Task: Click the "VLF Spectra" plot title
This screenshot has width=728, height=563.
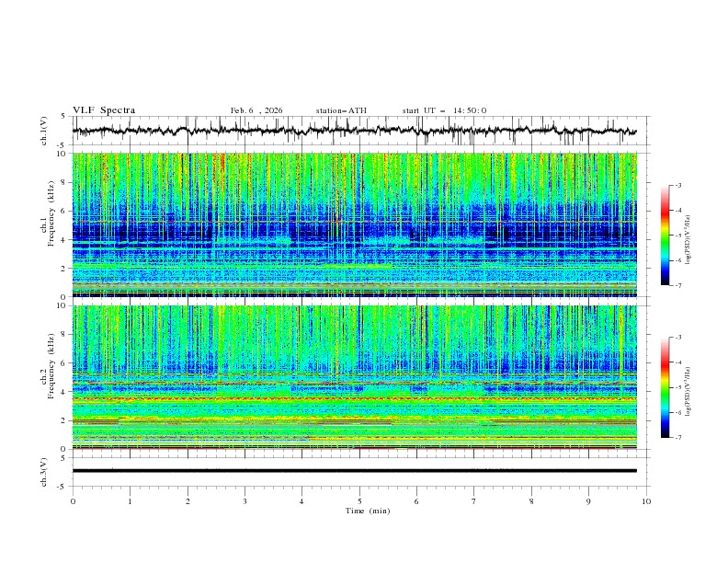Action: (104, 110)
